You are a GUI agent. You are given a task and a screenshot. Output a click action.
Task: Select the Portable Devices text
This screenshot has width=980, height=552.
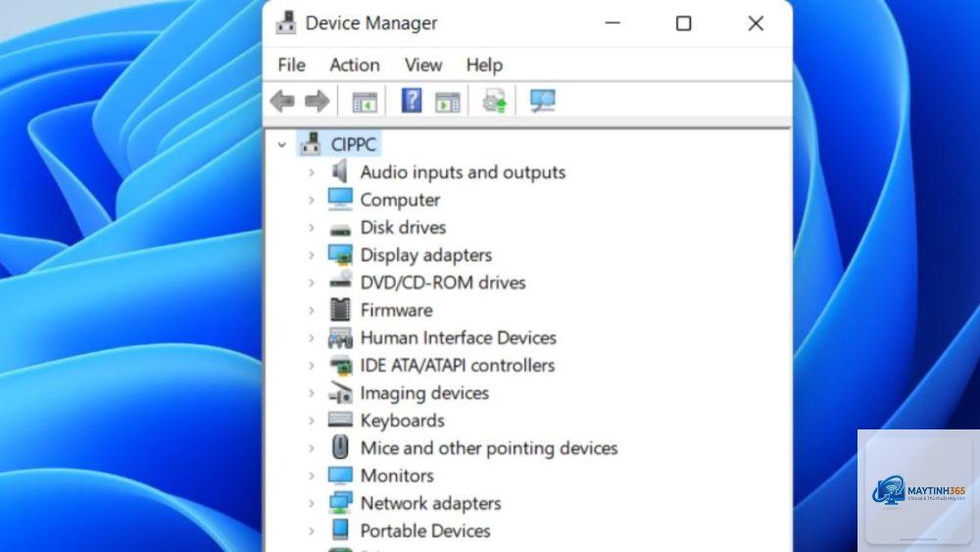[425, 530]
